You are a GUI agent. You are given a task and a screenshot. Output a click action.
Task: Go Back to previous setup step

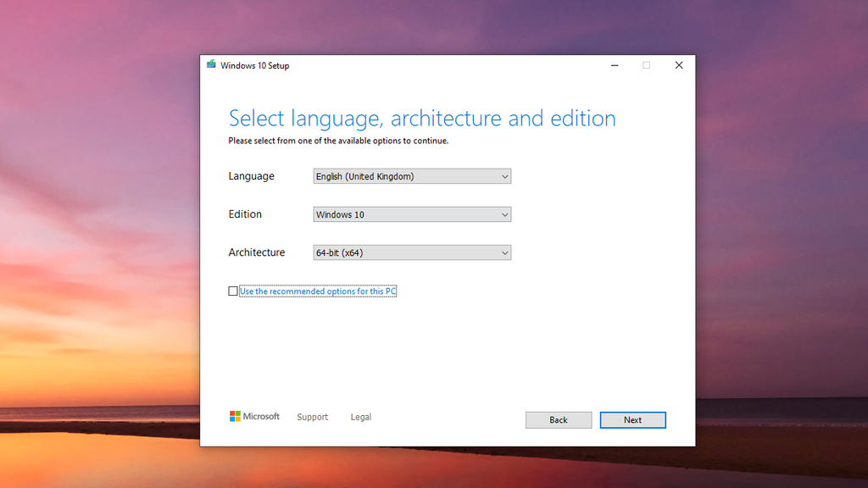point(559,420)
